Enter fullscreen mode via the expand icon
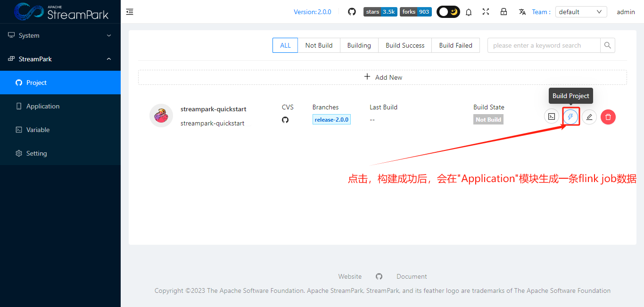This screenshot has width=644, height=307. pos(486,11)
